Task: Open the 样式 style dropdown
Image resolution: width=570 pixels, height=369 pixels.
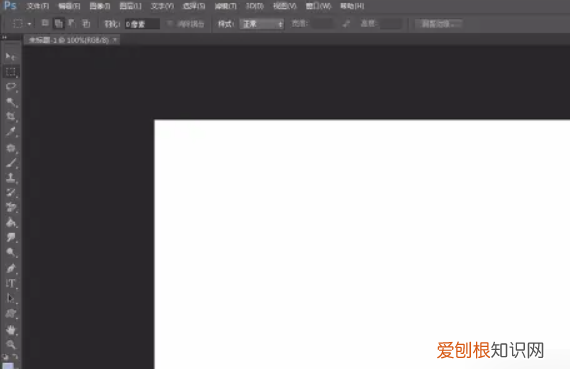Action: pyautogui.click(x=261, y=24)
